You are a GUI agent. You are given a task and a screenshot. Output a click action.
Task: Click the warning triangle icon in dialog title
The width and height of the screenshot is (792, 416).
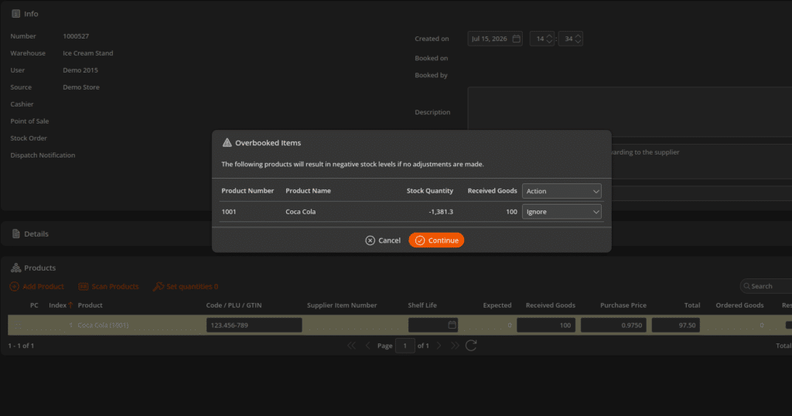[x=227, y=142]
